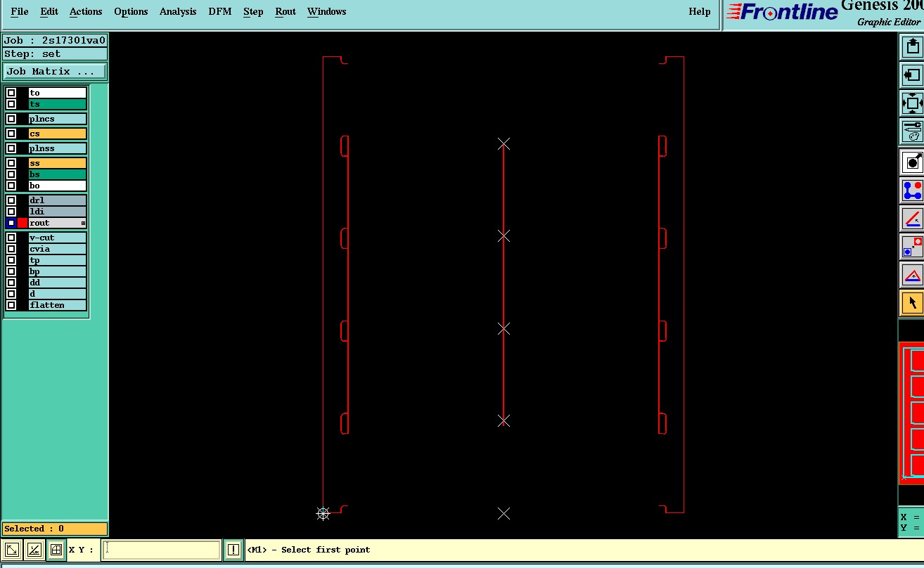Toggle the checkbox for layer 'cvia'
924x568 pixels.
tap(11, 249)
